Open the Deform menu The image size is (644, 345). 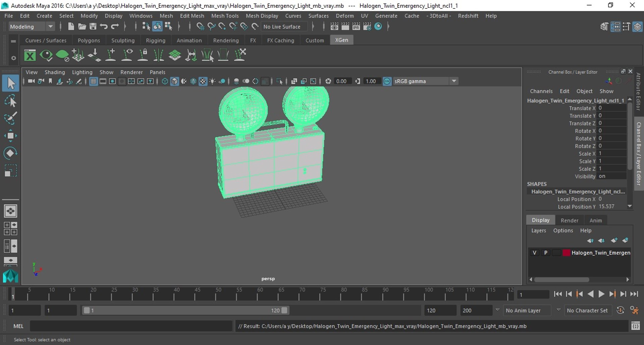point(344,16)
